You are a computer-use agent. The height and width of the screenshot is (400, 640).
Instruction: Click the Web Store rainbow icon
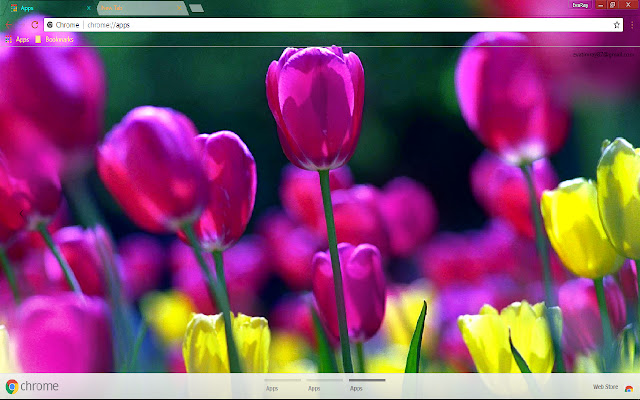629,388
